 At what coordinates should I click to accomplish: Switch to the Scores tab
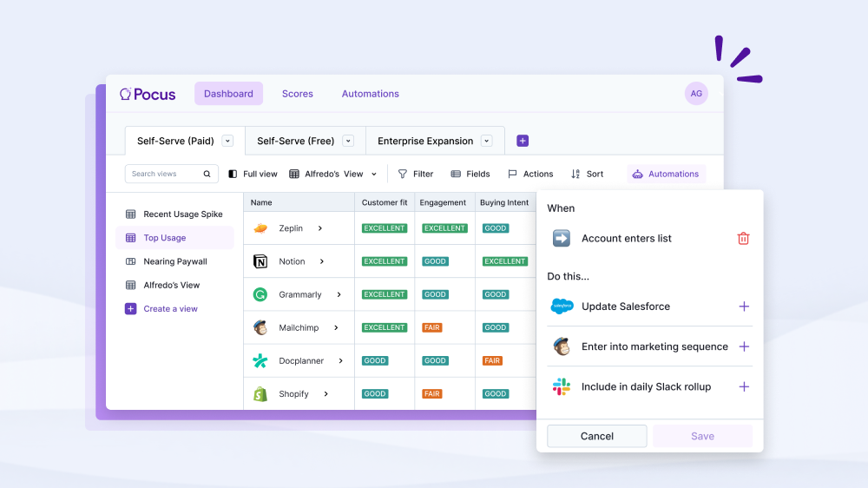click(x=297, y=94)
